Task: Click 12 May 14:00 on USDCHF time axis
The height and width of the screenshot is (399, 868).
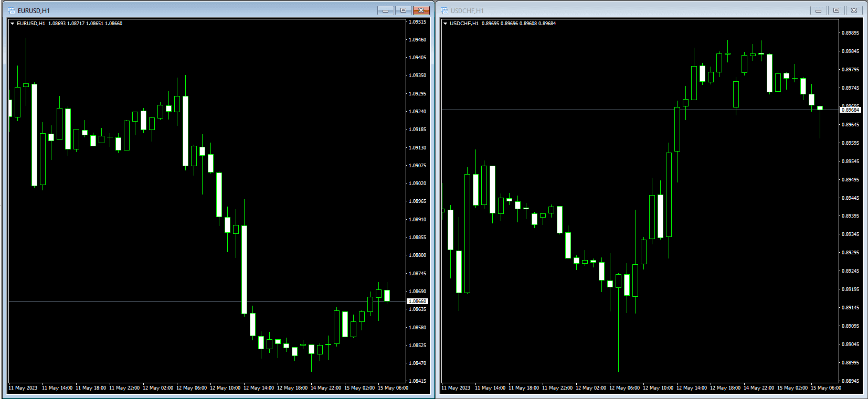Action: pyautogui.click(x=692, y=388)
